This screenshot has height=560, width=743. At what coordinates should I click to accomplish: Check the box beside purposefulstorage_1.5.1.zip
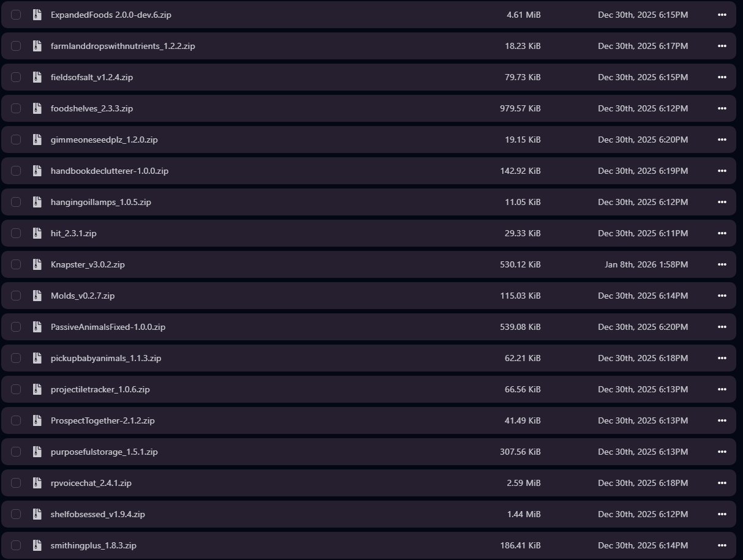[x=16, y=452]
